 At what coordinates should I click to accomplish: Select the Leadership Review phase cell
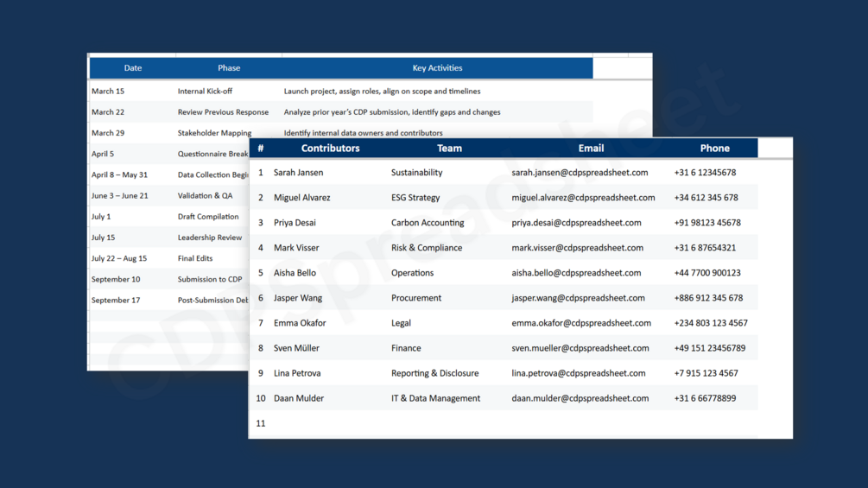(x=210, y=238)
